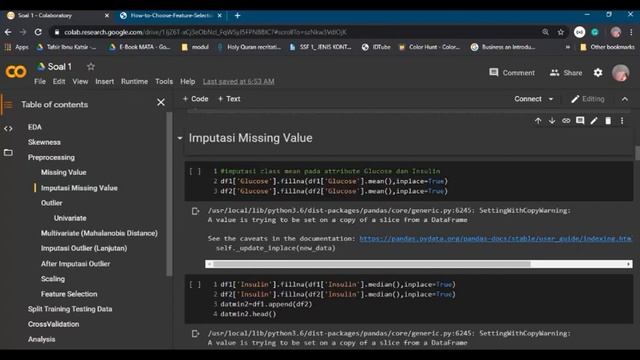Clear output of Glucose cell
This screenshot has height=360, width=640.
196,211
